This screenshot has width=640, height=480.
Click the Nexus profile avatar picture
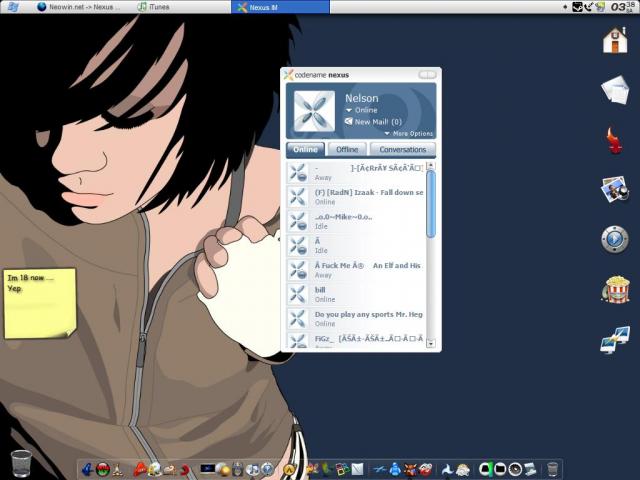click(x=314, y=111)
